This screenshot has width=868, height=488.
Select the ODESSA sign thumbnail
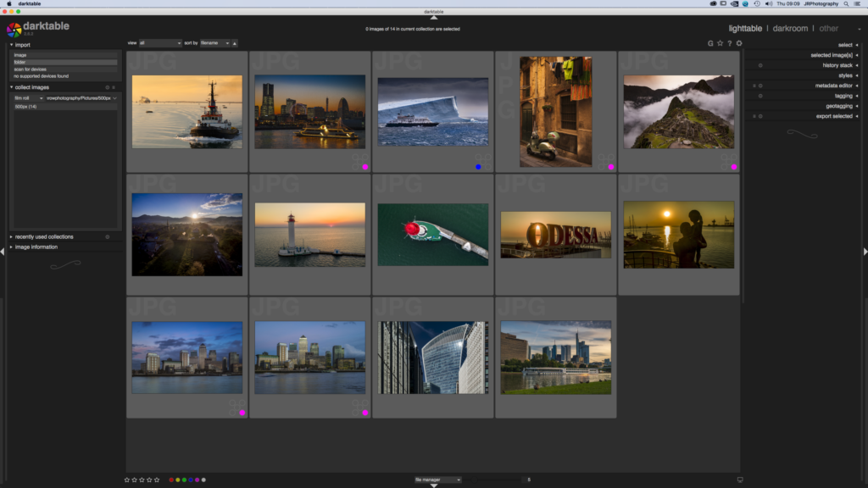click(x=556, y=235)
